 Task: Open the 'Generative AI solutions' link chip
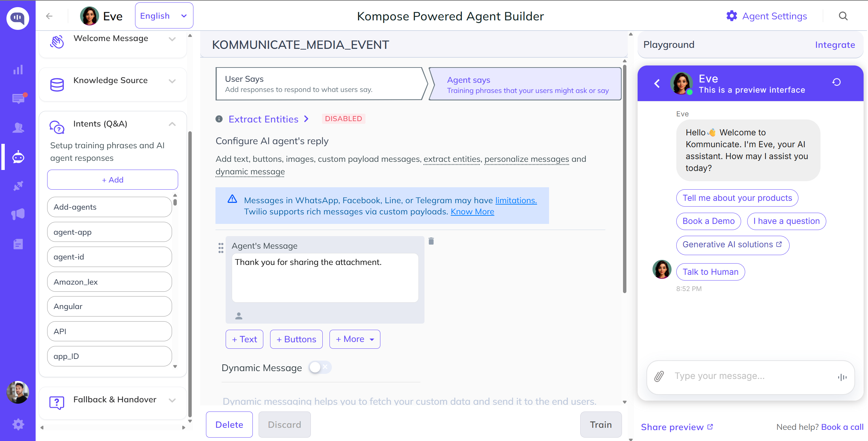(733, 245)
